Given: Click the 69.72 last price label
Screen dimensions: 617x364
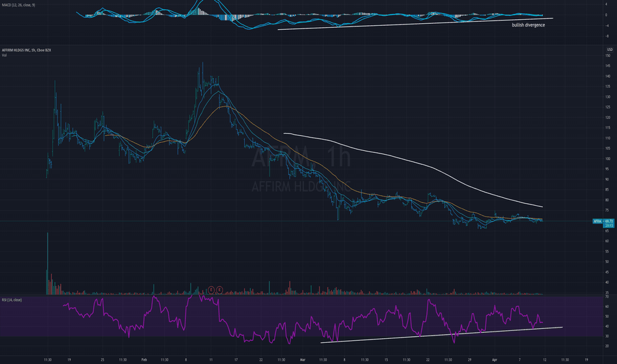Looking at the screenshot, I should 609,222.
